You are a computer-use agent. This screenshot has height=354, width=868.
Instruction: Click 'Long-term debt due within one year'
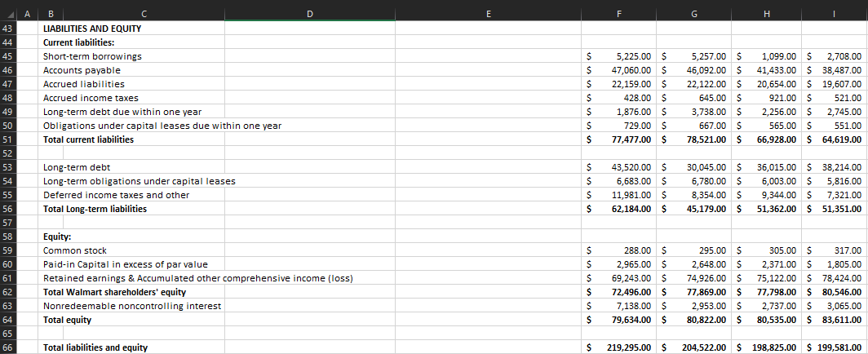tap(122, 112)
